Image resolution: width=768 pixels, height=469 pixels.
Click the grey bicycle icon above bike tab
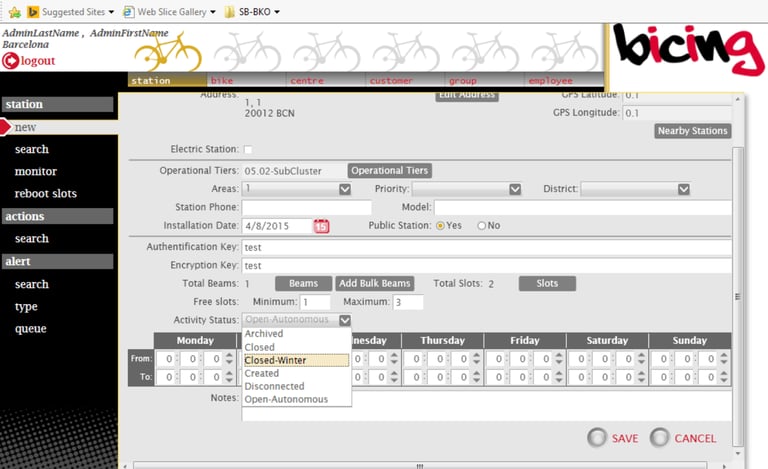pos(247,52)
